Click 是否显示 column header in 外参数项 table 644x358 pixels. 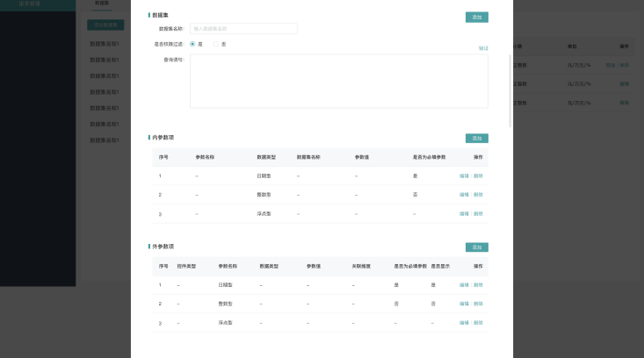[439, 266]
